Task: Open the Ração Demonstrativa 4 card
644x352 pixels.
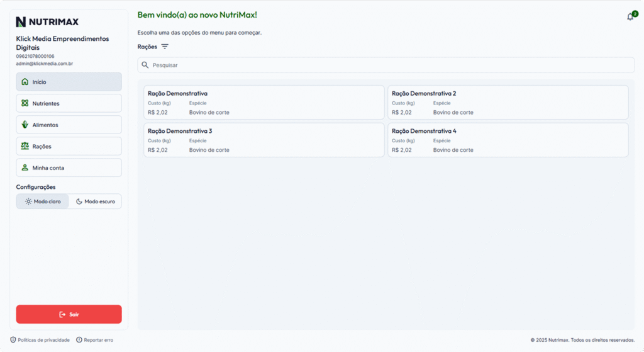Action: point(508,140)
